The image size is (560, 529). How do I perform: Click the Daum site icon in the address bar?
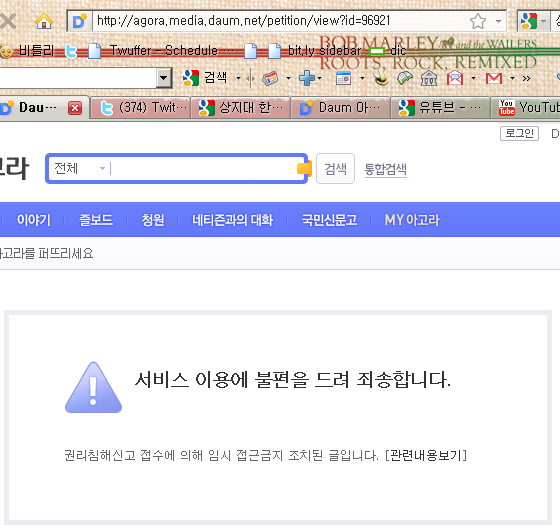coord(79,21)
